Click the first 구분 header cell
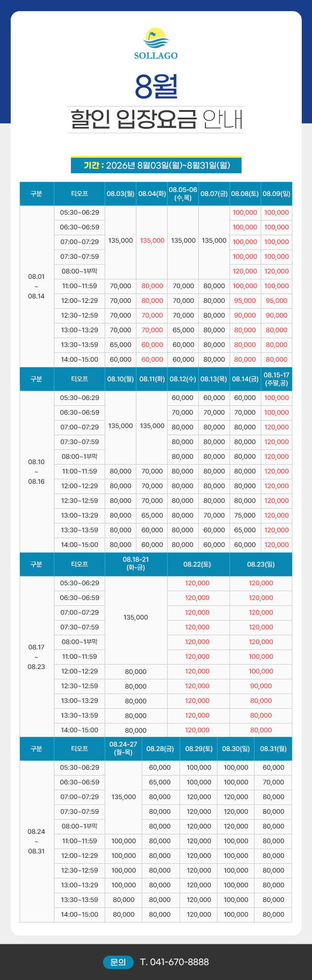The image size is (312, 980). (37, 194)
